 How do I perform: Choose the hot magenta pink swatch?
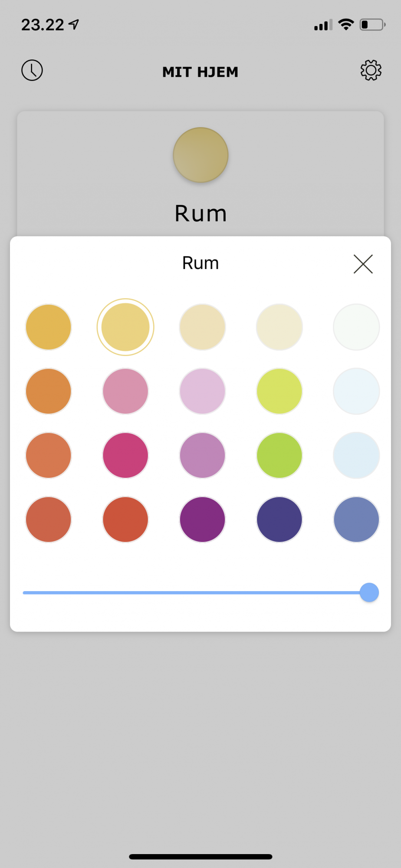point(125,455)
